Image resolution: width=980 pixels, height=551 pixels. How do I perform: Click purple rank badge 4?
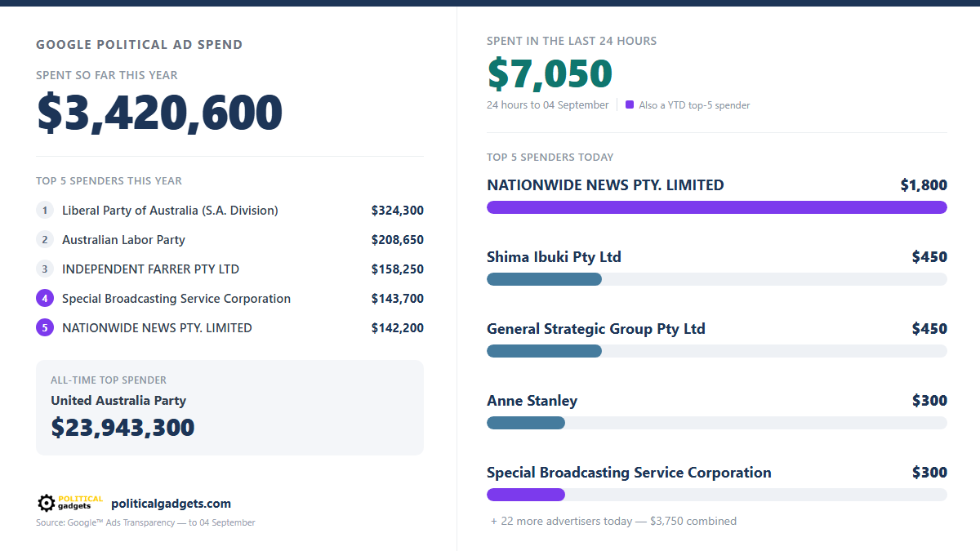45,299
